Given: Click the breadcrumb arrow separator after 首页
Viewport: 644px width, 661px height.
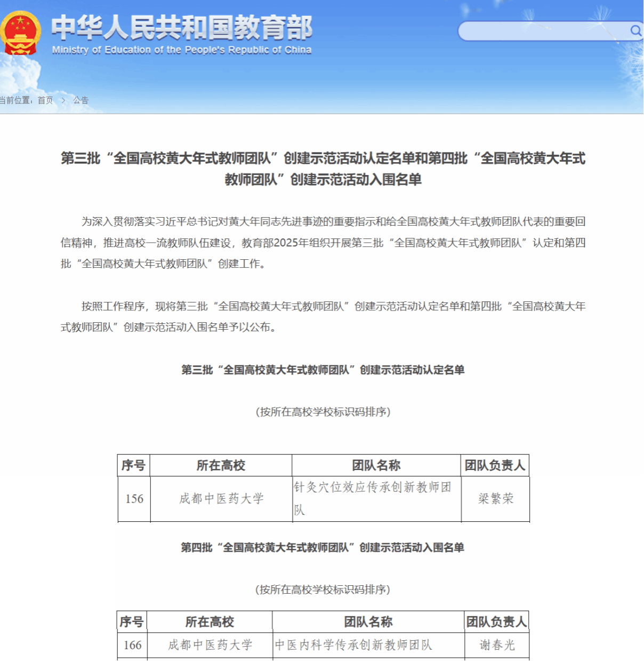Looking at the screenshot, I should [63, 100].
